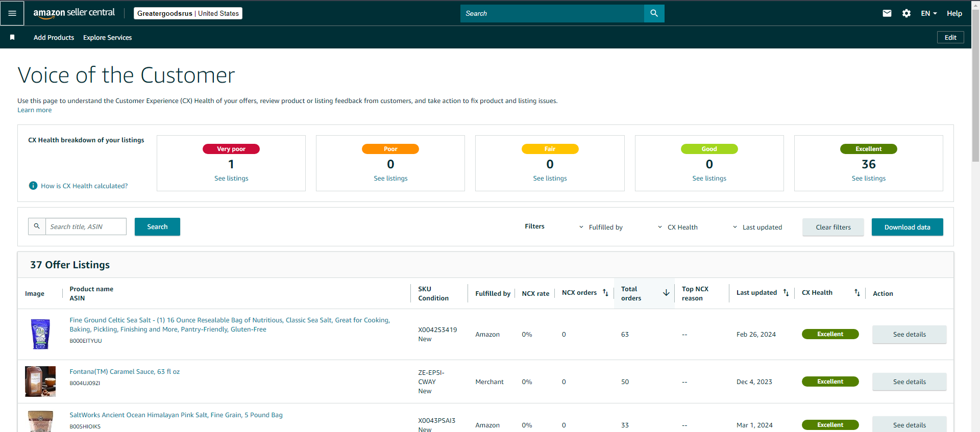Click the Good light green badge
The height and width of the screenshot is (432, 980).
[709, 149]
